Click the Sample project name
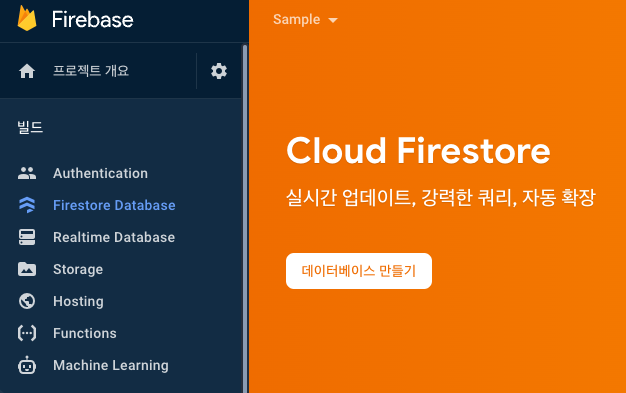626x393 pixels. click(x=297, y=19)
